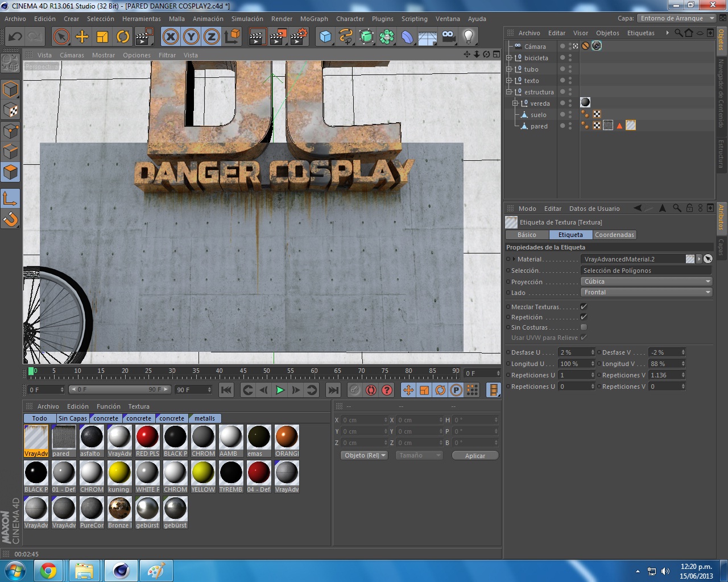Show Todo materials filter
728x582 pixels.
[40, 418]
